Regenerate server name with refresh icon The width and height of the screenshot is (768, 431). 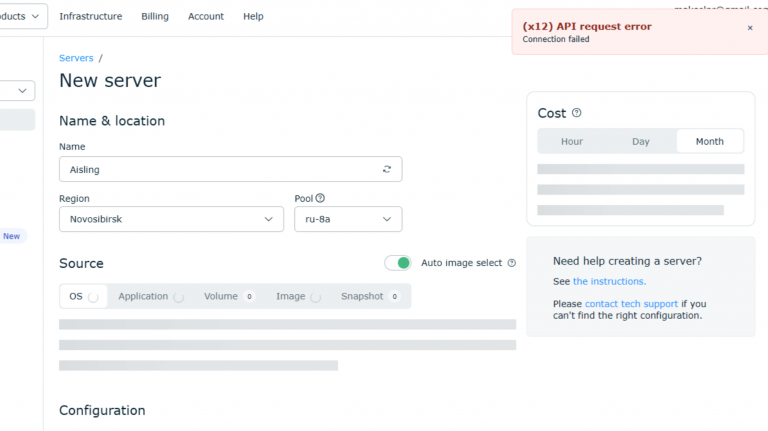387,169
